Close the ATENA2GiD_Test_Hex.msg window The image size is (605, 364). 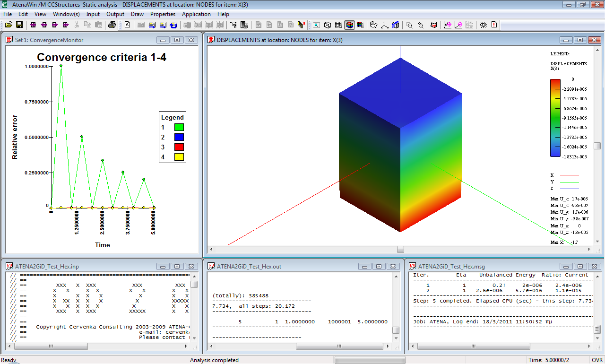coord(595,267)
